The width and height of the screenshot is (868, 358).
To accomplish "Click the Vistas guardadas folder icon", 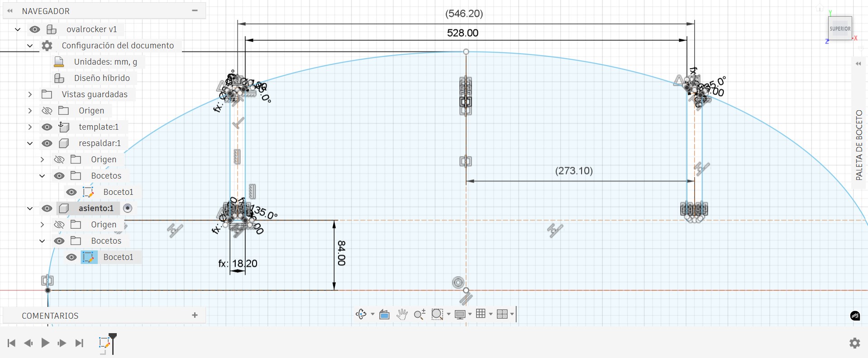I will 47,94.
